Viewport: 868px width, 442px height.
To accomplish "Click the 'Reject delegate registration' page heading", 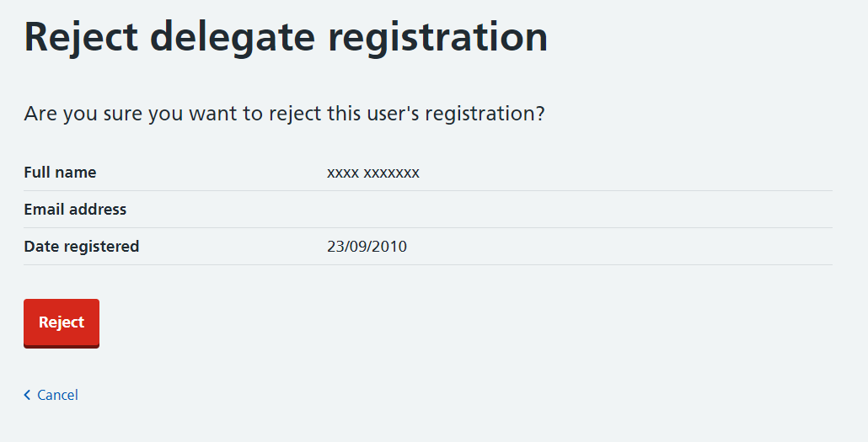I will (286, 38).
